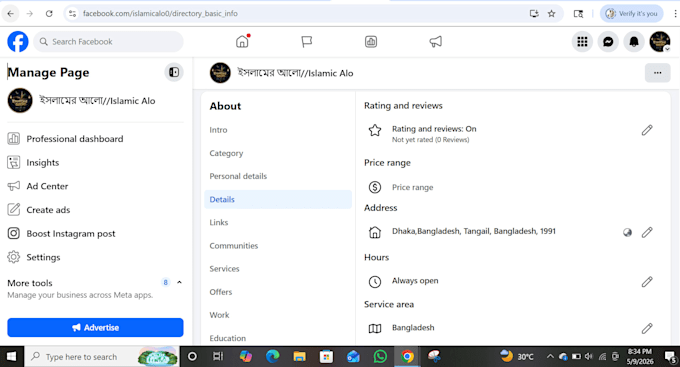
Task: Click the Windows taskbar search box
Action: click(102, 357)
